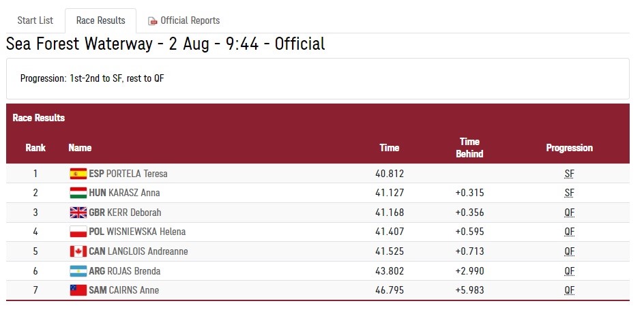644x312 pixels.
Task: Open the Start List tab
Action: click(35, 20)
